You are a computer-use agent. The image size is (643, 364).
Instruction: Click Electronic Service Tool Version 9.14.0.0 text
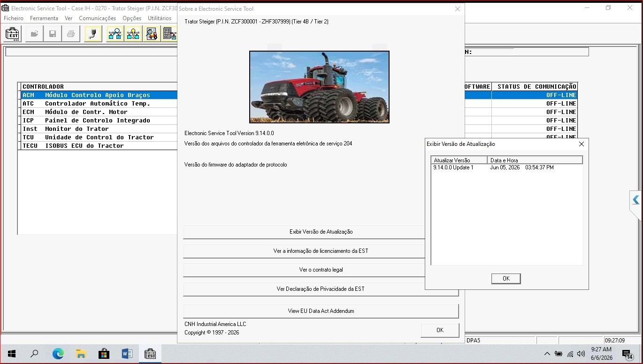pos(229,133)
